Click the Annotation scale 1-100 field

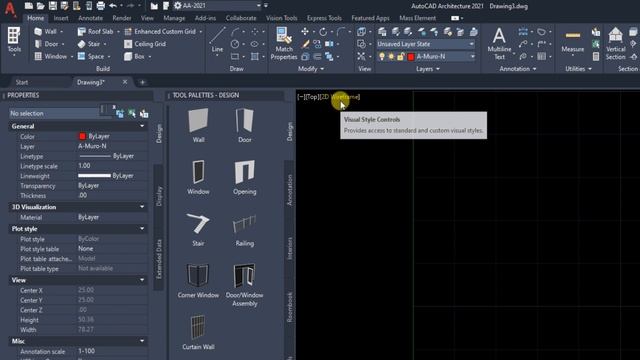(112, 351)
